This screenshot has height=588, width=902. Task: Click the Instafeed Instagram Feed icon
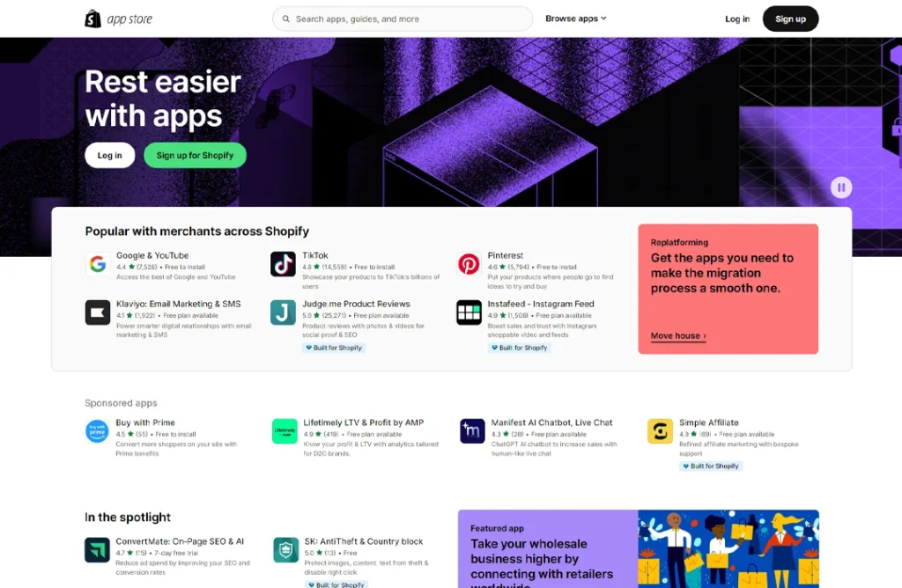[469, 312]
